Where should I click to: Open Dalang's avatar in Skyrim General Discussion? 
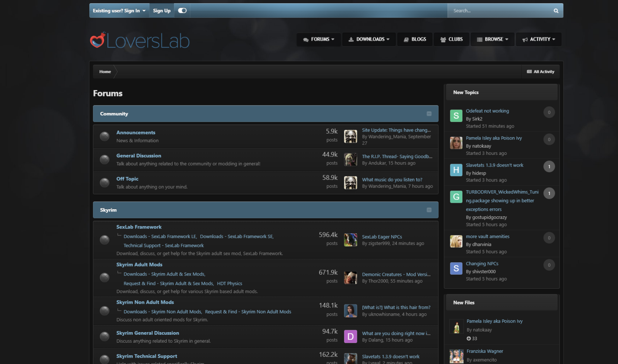coord(350,336)
